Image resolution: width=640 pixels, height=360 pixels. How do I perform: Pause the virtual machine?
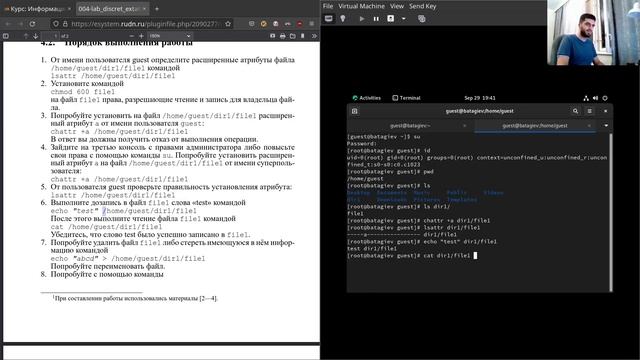click(376, 18)
